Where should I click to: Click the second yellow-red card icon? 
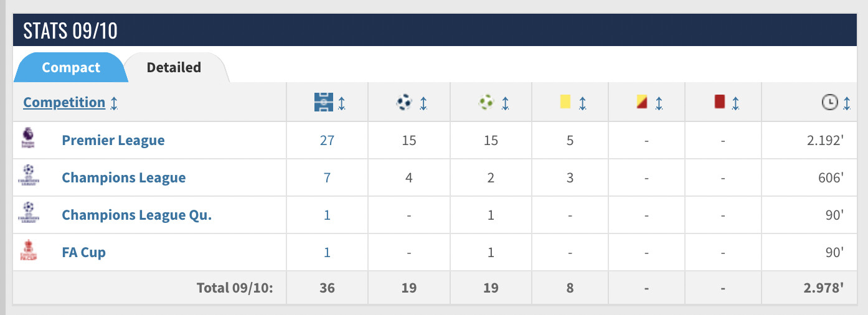pos(642,101)
